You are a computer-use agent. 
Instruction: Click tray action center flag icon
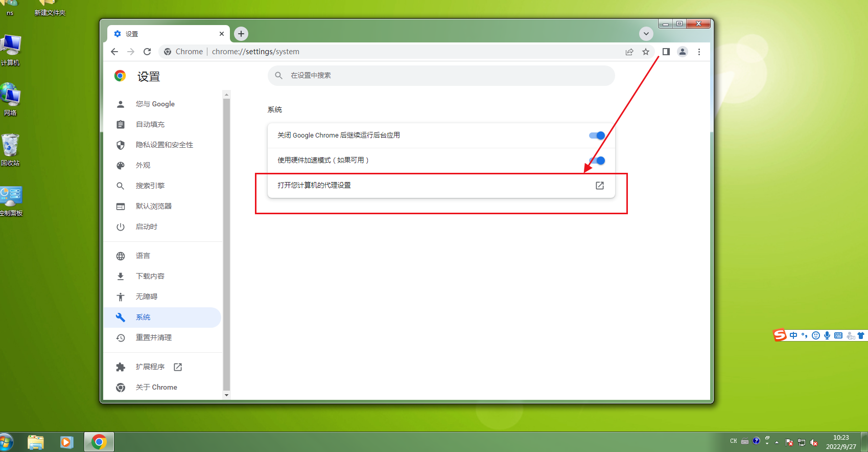pyautogui.click(x=789, y=442)
